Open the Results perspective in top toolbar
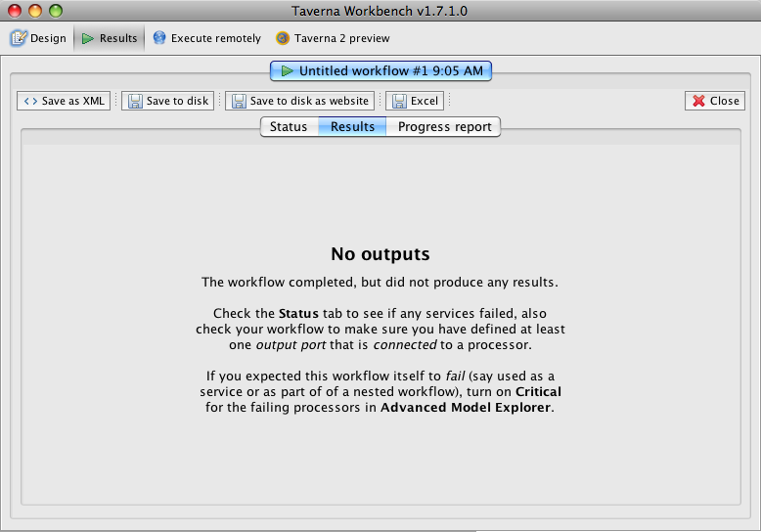This screenshot has width=761, height=532. coord(109,38)
